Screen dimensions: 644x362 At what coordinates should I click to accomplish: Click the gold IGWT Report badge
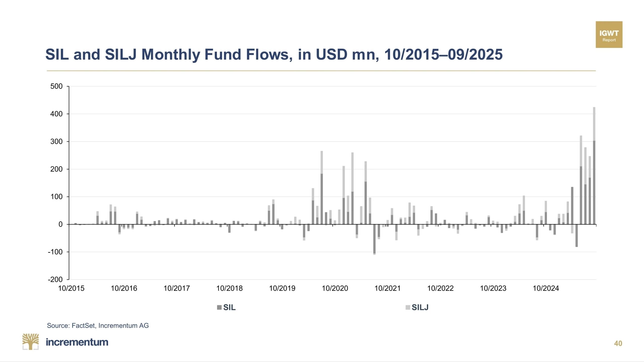click(609, 35)
